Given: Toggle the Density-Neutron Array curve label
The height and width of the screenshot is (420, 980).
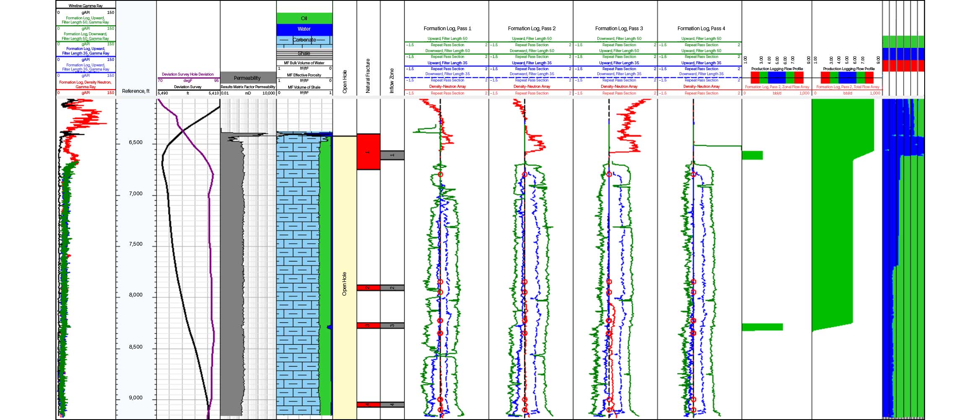Looking at the screenshot, I should pos(447,86).
